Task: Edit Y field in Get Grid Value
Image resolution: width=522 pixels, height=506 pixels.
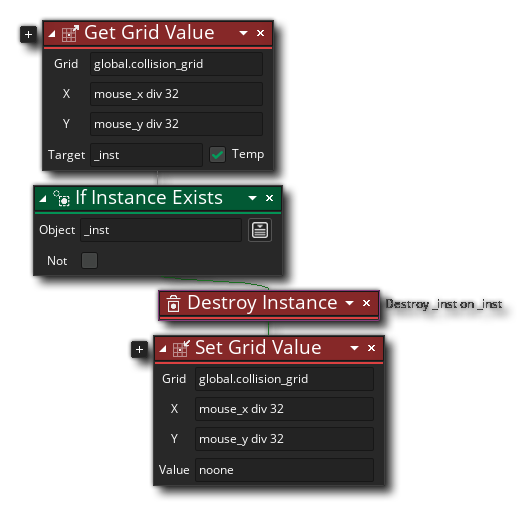Action: click(176, 124)
